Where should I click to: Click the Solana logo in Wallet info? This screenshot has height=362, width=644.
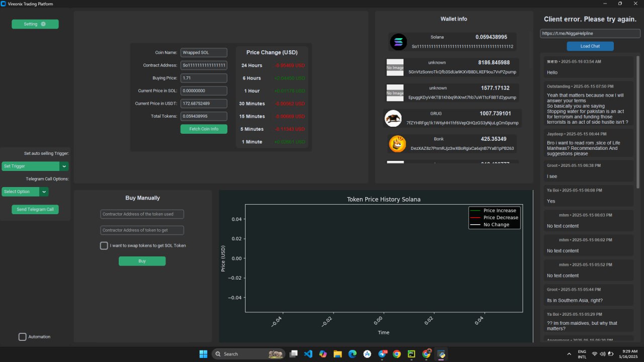click(x=398, y=42)
